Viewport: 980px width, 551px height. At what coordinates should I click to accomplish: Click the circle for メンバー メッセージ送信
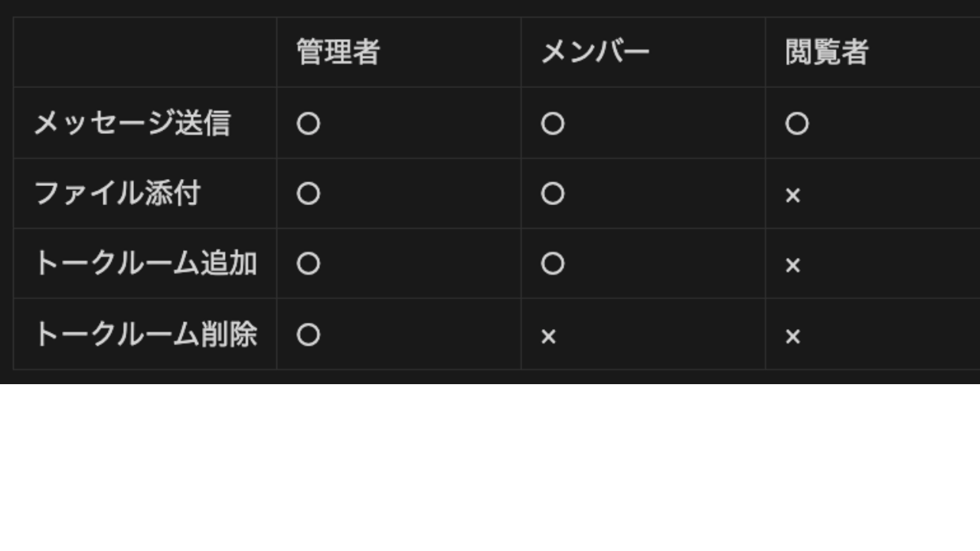552,123
